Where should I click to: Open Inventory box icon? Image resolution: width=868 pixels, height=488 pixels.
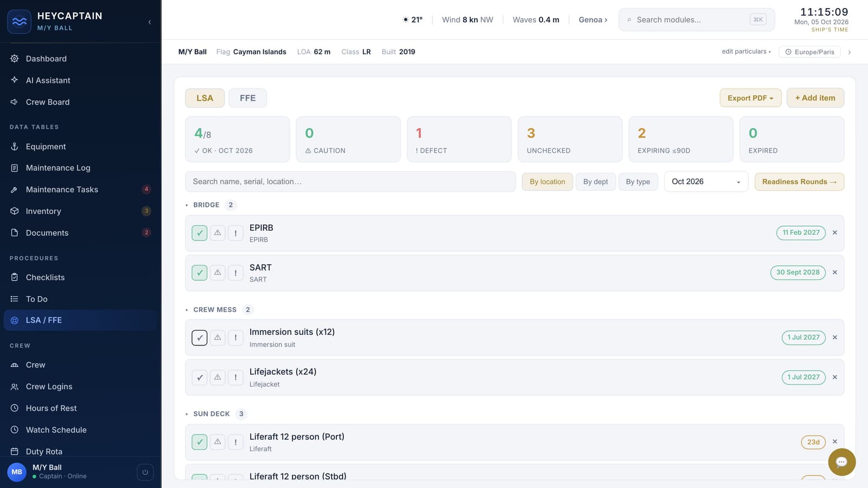[x=15, y=211]
